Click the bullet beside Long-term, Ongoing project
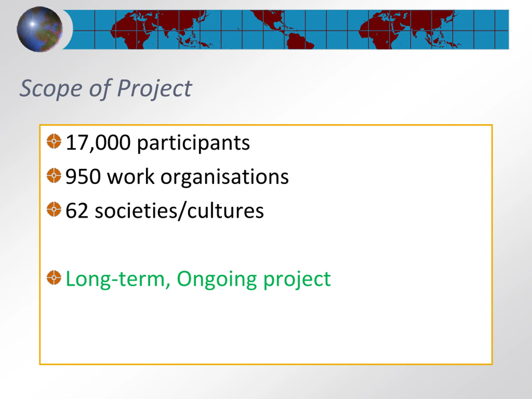The width and height of the screenshot is (532, 399). (54, 278)
